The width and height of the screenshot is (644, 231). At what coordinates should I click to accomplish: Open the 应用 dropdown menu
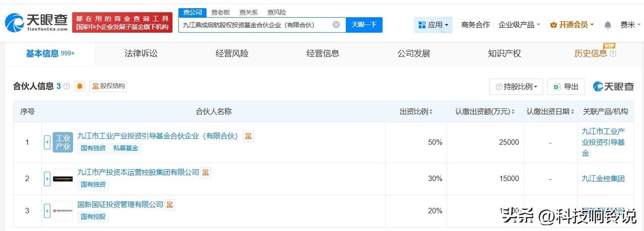pos(433,25)
